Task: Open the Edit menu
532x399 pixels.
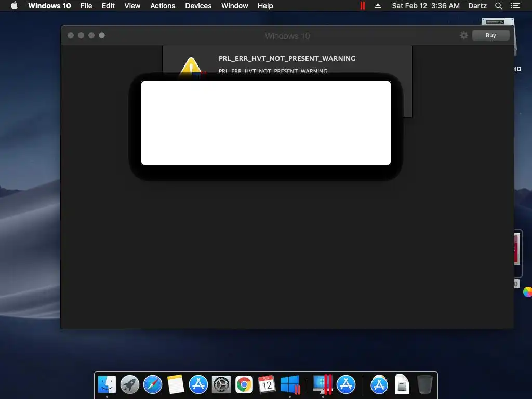Action: (108, 6)
